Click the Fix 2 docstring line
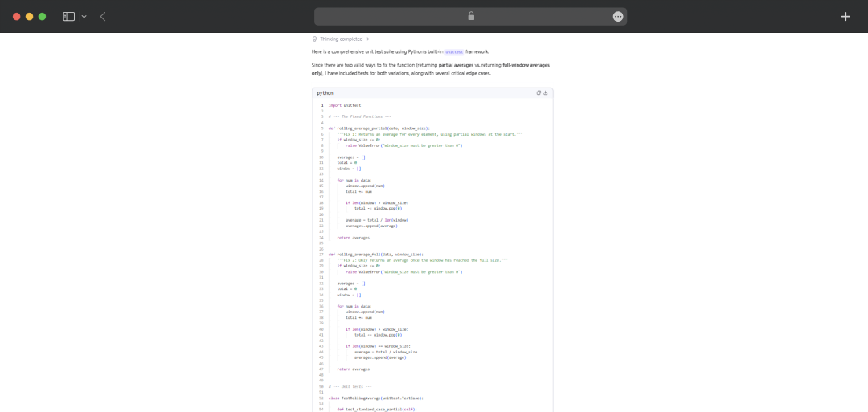 [422, 260]
